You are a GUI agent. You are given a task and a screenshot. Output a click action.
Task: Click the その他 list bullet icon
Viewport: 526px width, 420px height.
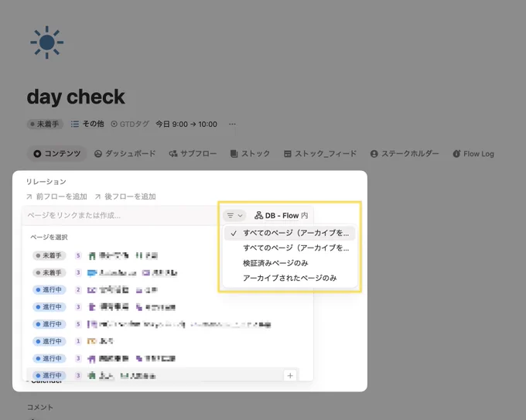click(x=75, y=124)
